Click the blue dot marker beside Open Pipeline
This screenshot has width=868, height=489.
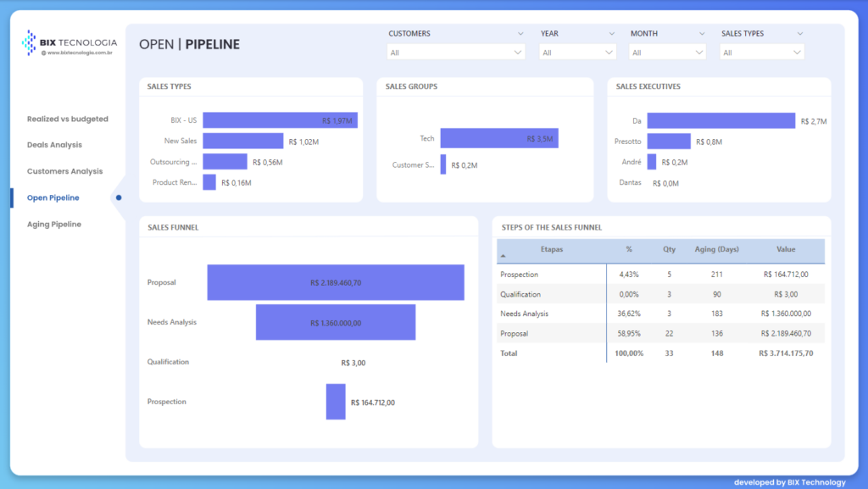click(x=119, y=197)
